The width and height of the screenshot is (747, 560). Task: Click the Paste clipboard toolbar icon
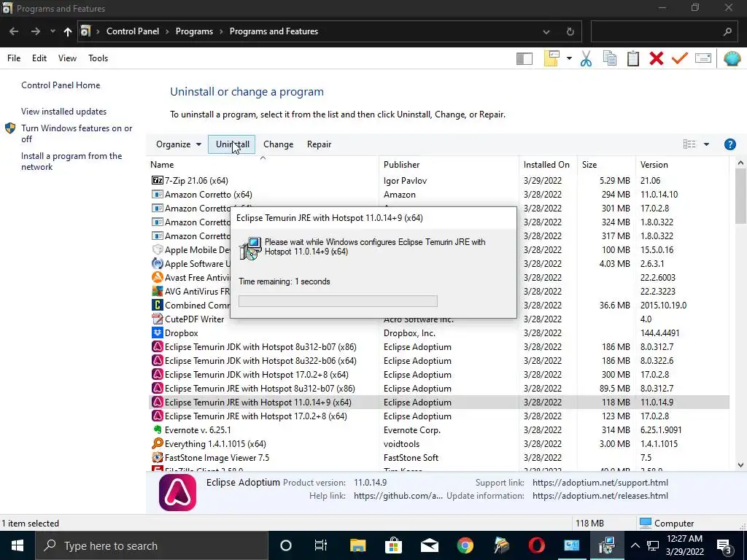(x=633, y=58)
